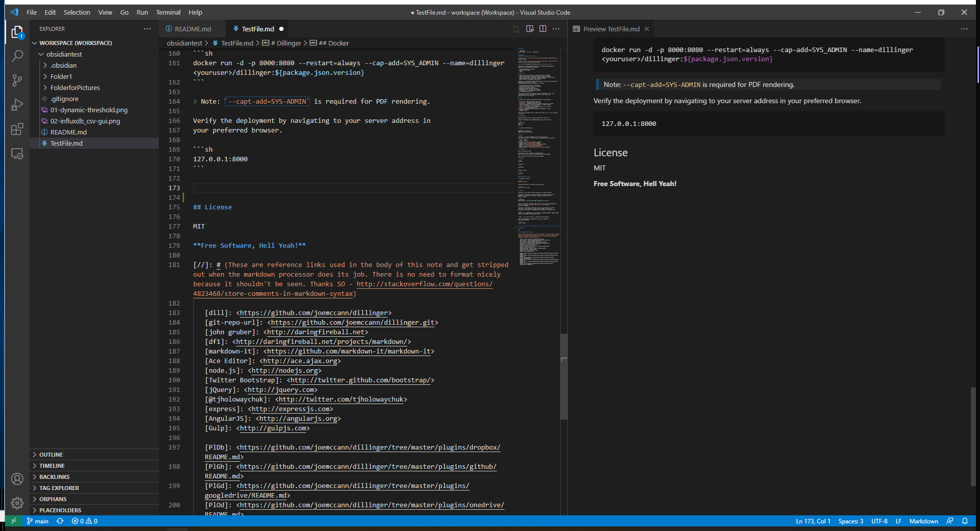Expand the TAG EXPLORER panel
This screenshot has height=531, width=980.
[94, 488]
